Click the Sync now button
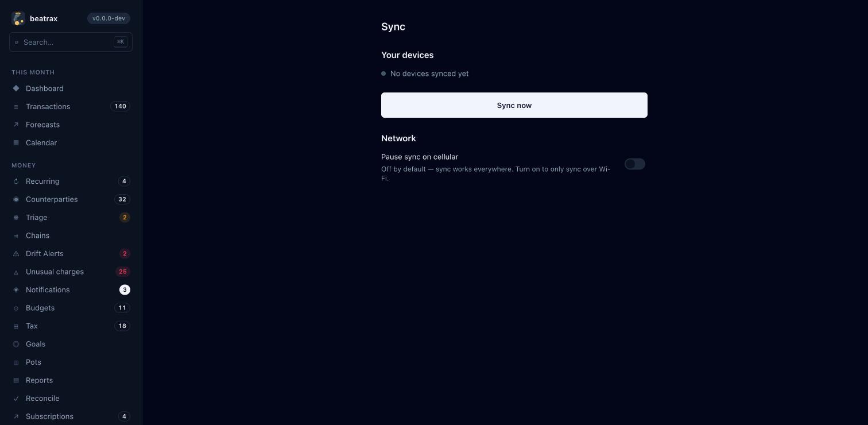Image resolution: width=868 pixels, height=425 pixels. pyautogui.click(x=514, y=105)
